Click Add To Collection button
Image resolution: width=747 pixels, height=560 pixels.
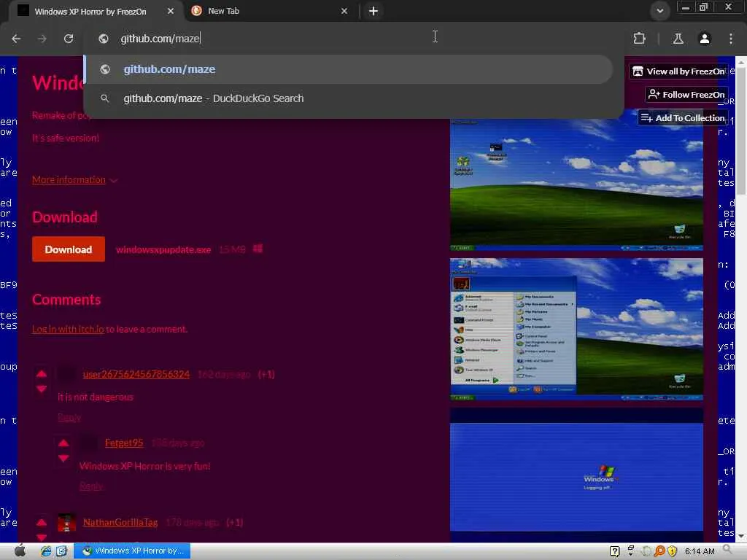tap(683, 118)
